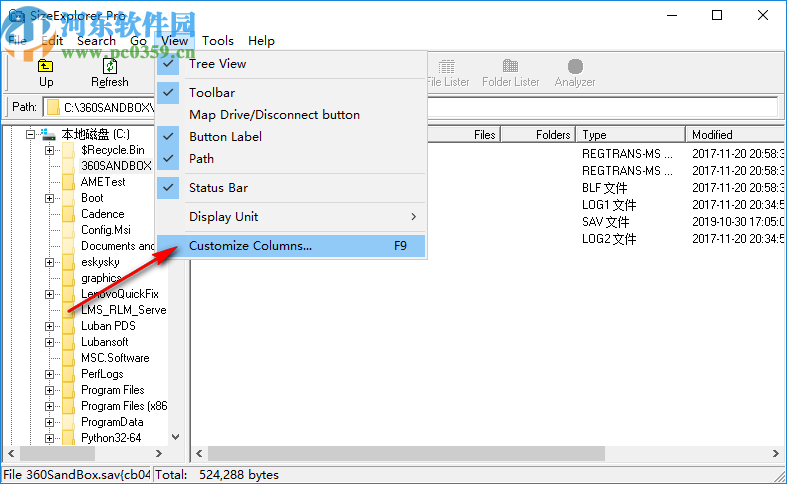The height and width of the screenshot is (484, 787).
Task: Select the Config.Msi tree folder
Action: (106, 230)
